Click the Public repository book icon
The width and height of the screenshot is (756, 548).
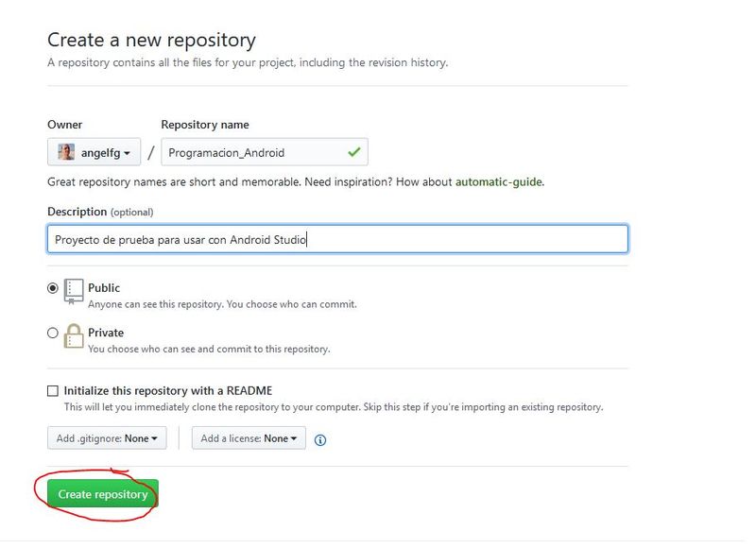point(74,291)
